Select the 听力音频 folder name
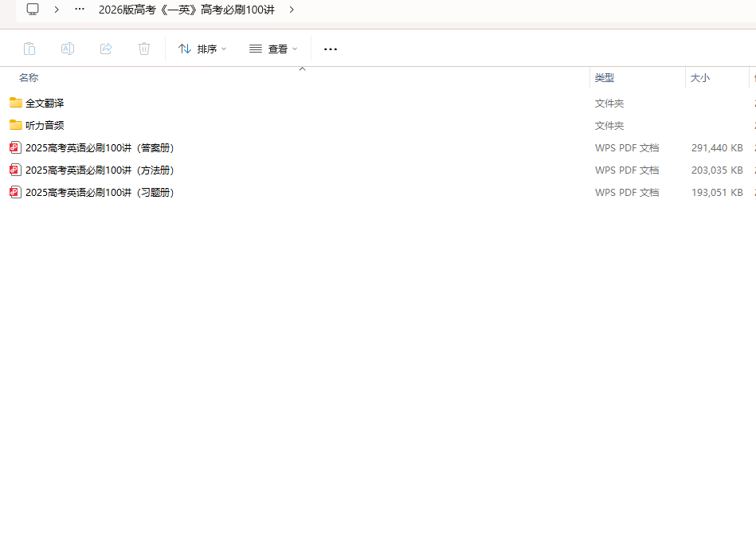 [45, 125]
